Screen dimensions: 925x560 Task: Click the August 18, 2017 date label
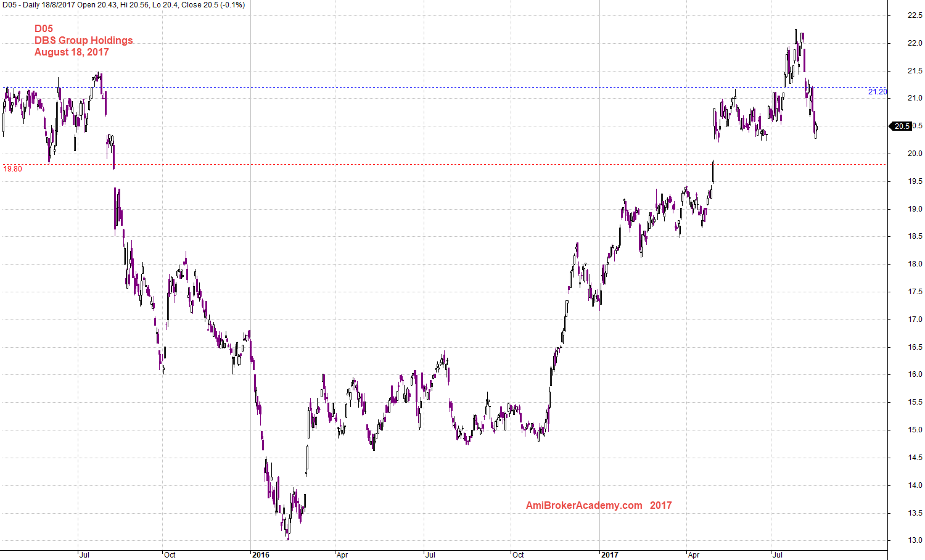click(72, 52)
